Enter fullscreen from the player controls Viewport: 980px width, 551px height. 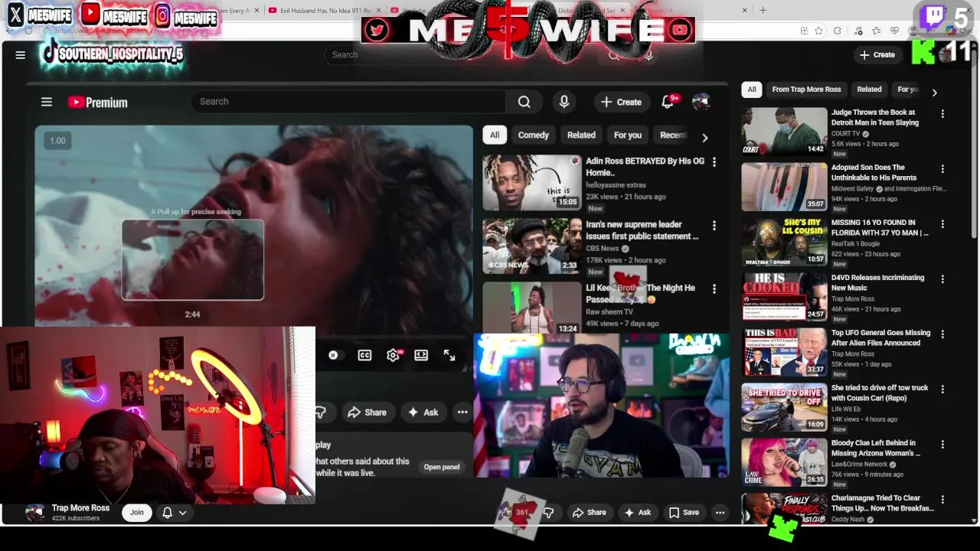(x=449, y=355)
